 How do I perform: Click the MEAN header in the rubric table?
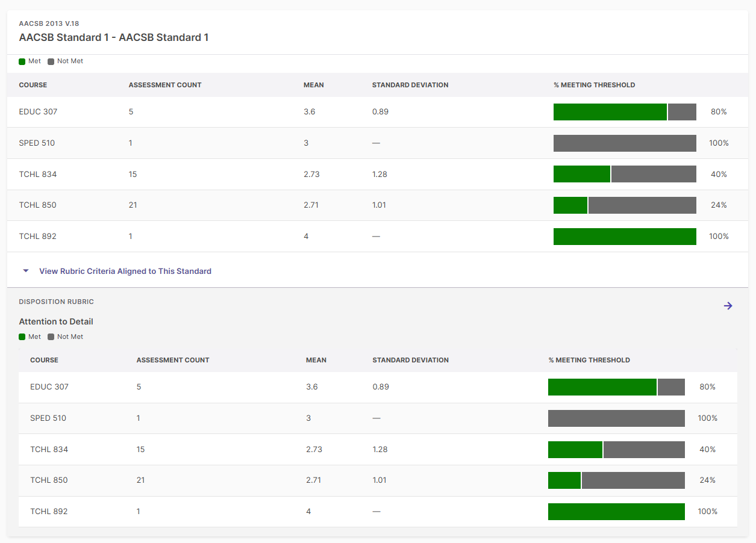pos(316,360)
